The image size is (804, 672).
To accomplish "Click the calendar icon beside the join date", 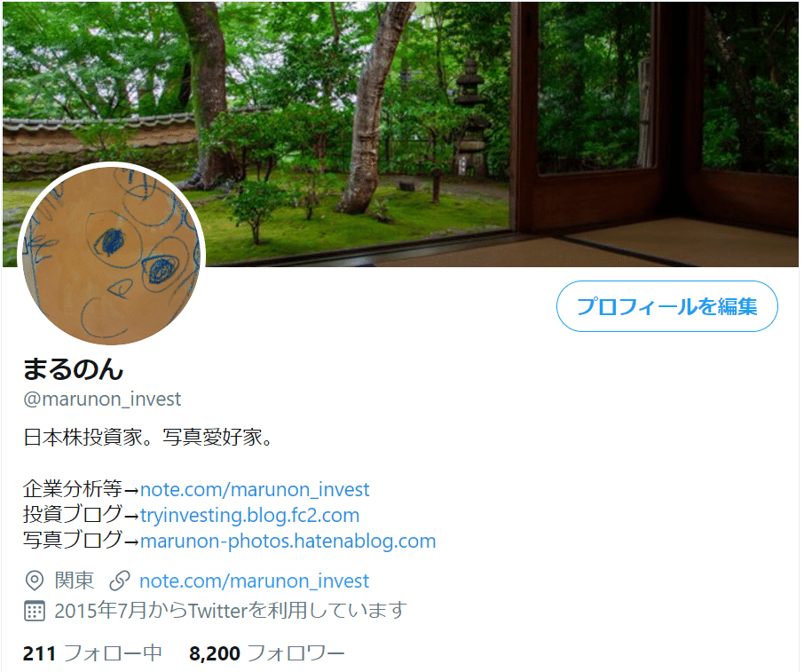I will (x=35, y=611).
